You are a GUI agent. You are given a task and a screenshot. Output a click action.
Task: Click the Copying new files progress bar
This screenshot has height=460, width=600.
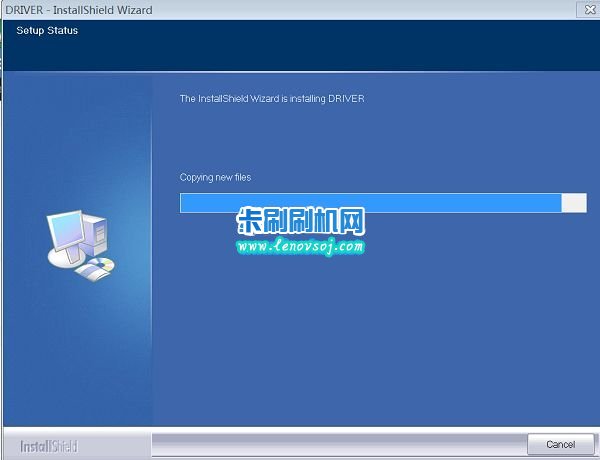[x=383, y=203]
